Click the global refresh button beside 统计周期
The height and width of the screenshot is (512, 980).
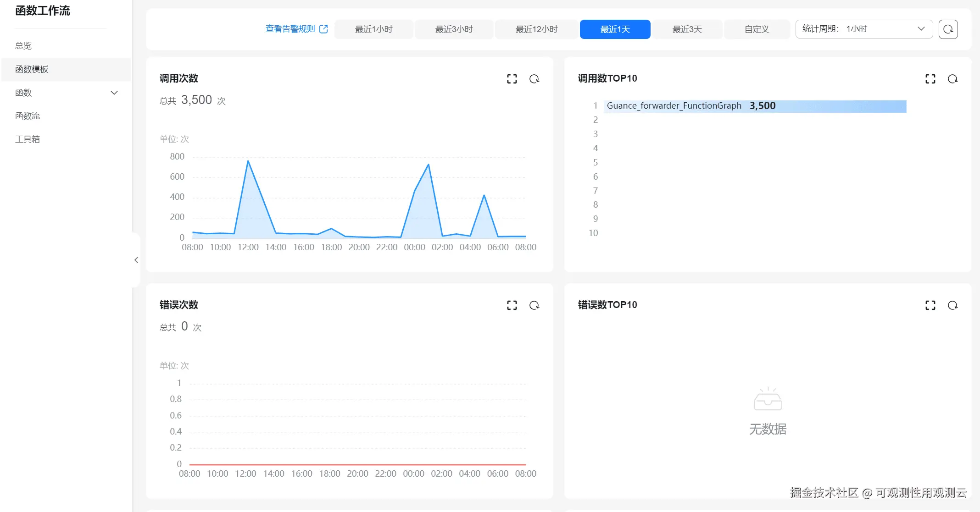948,29
